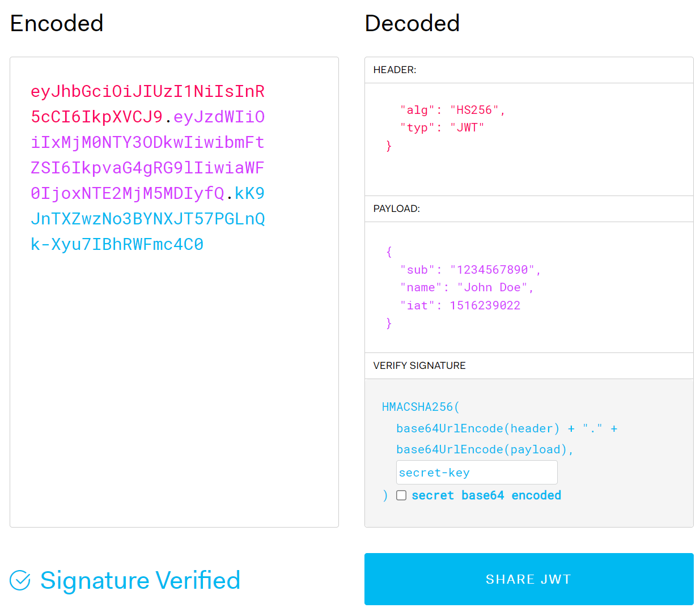Click the "iat": 1516239022 value
Image resolution: width=700 pixels, height=612 pixels.
pyautogui.click(x=485, y=305)
